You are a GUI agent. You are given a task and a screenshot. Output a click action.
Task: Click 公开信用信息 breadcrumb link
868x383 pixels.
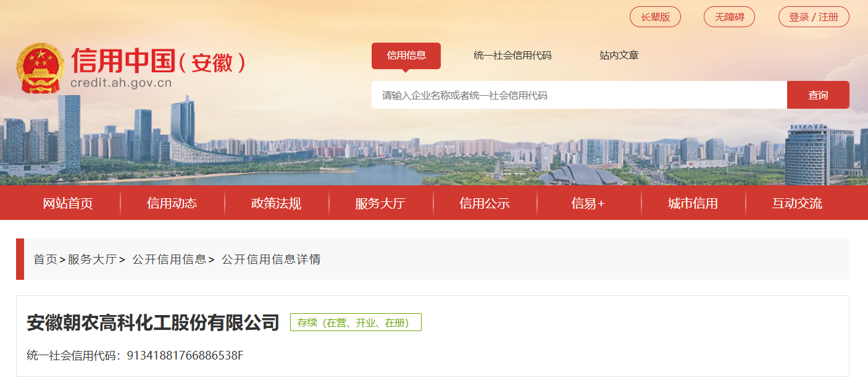point(169,259)
